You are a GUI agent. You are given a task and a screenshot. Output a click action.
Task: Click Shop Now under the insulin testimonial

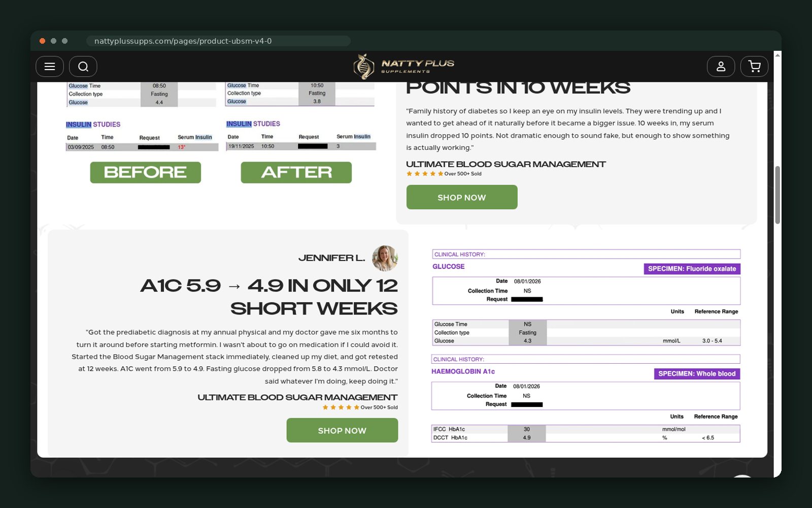[462, 197]
